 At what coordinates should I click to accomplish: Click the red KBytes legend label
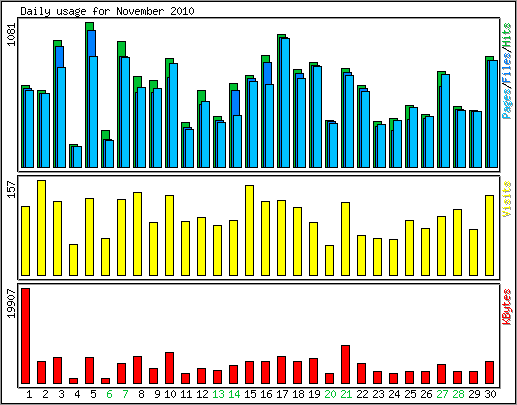(x=507, y=307)
